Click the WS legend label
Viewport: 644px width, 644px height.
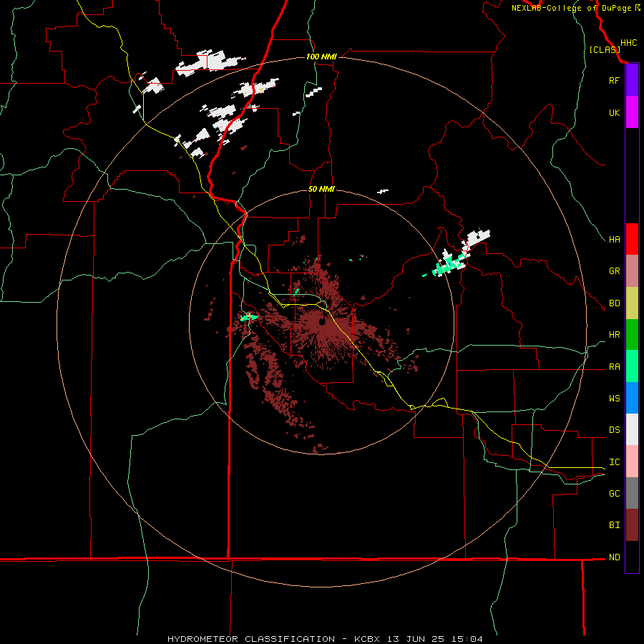coord(614,399)
